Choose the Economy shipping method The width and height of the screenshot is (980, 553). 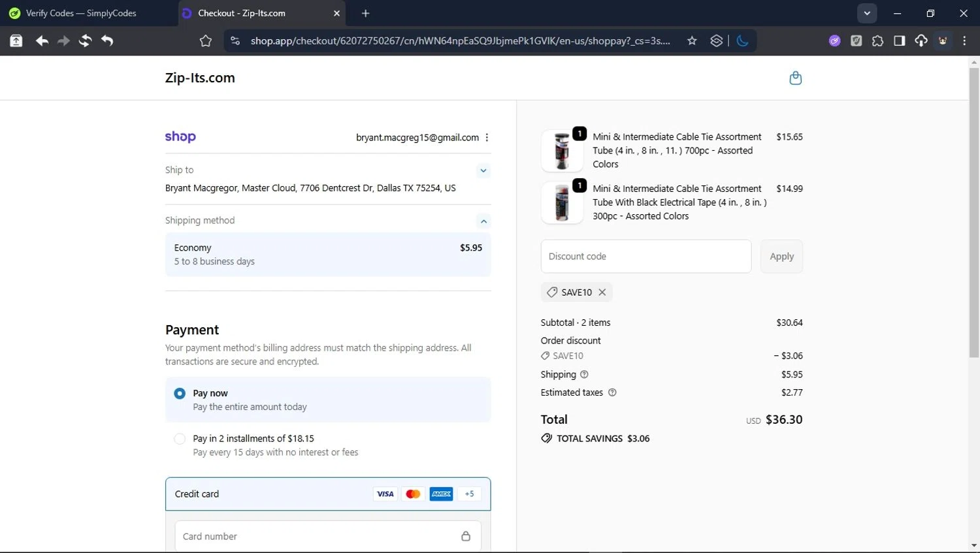click(x=328, y=255)
